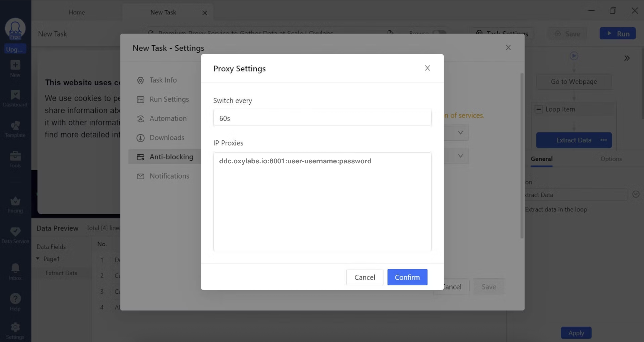Open the Tools briefcase icon

[15, 156]
